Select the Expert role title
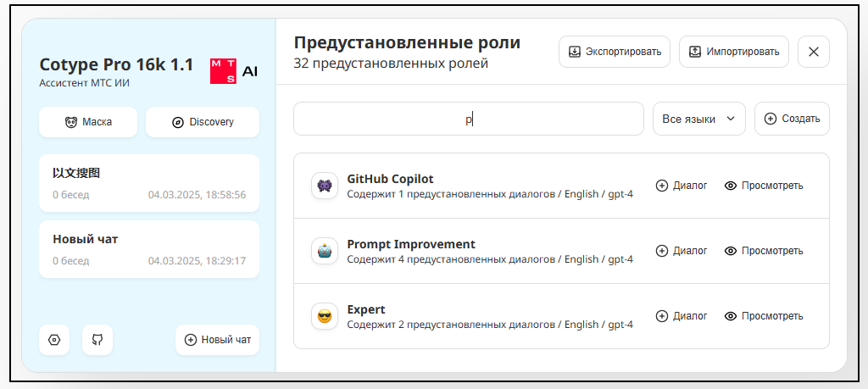This screenshot has width=868, height=389. [x=366, y=309]
